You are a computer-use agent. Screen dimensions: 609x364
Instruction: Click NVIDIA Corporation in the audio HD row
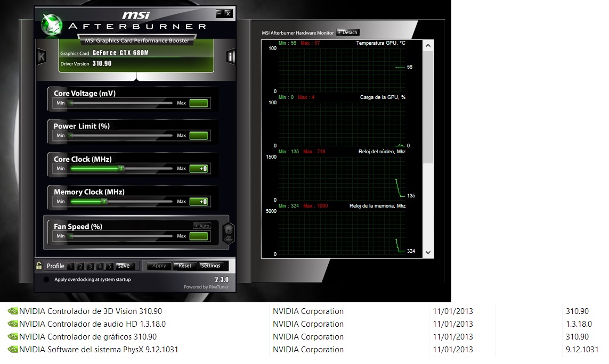pyautogui.click(x=308, y=324)
